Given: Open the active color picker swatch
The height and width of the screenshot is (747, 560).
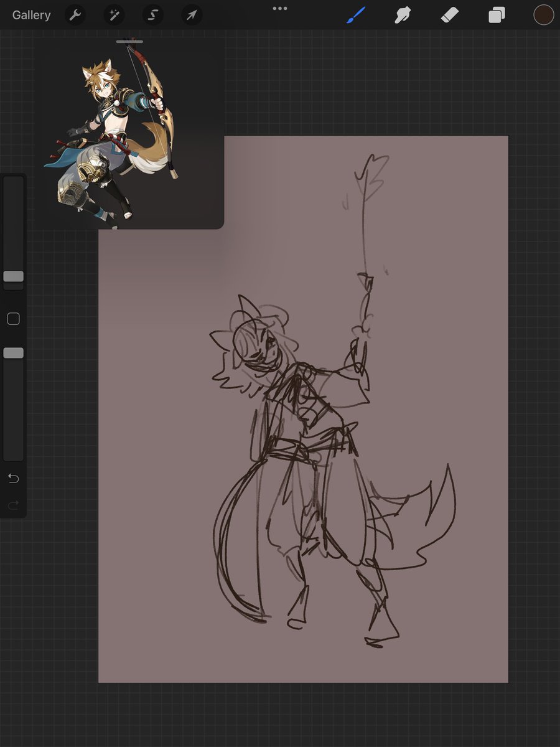Looking at the screenshot, I should pyautogui.click(x=544, y=15).
